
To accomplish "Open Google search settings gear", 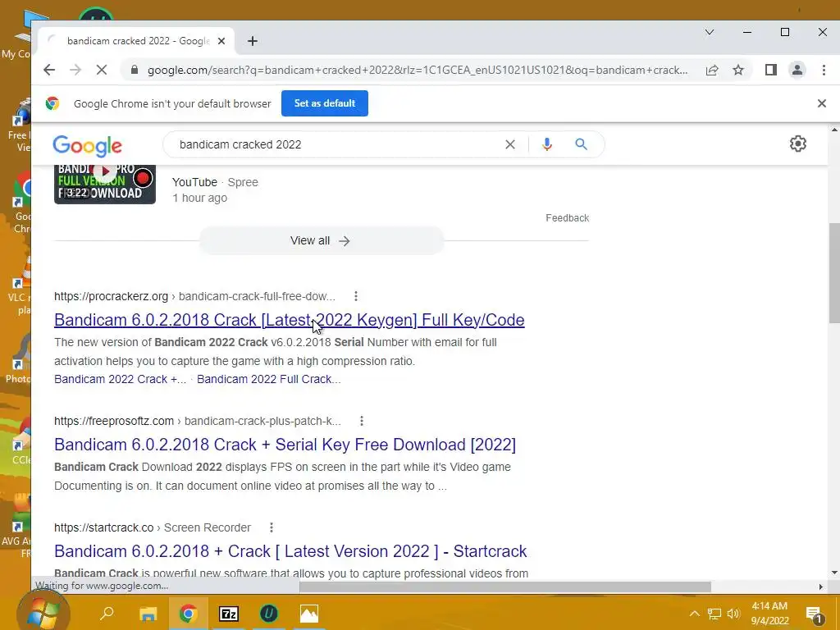I will coord(797,144).
